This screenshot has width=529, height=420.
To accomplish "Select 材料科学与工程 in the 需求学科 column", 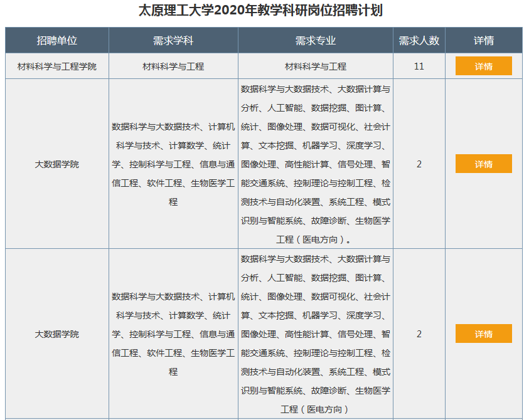I will 173,66.
